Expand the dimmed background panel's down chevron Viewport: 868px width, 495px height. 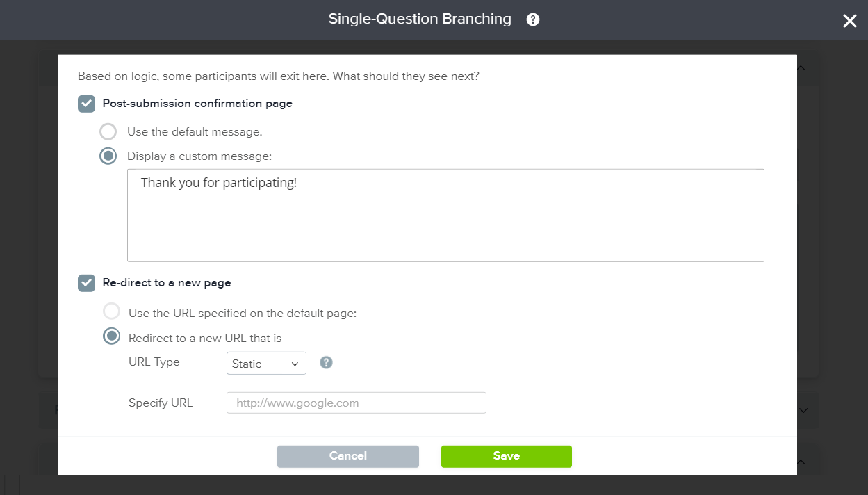point(803,410)
